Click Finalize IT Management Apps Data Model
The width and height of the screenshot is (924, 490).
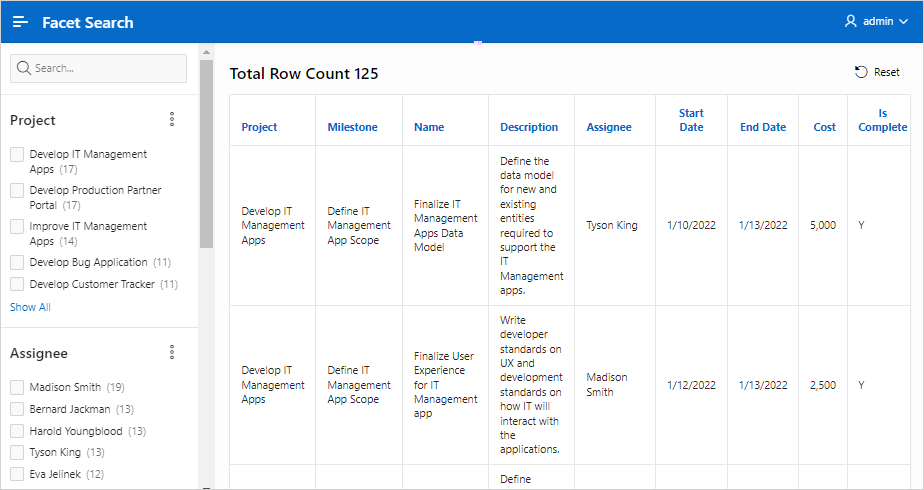point(446,226)
